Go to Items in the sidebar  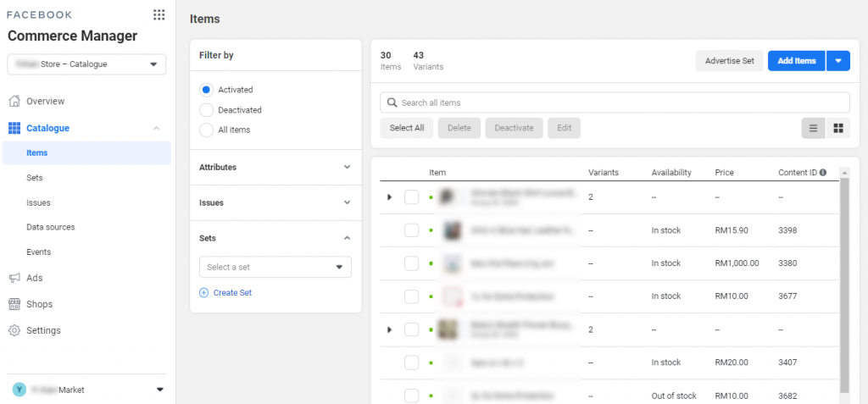(87, 152)
